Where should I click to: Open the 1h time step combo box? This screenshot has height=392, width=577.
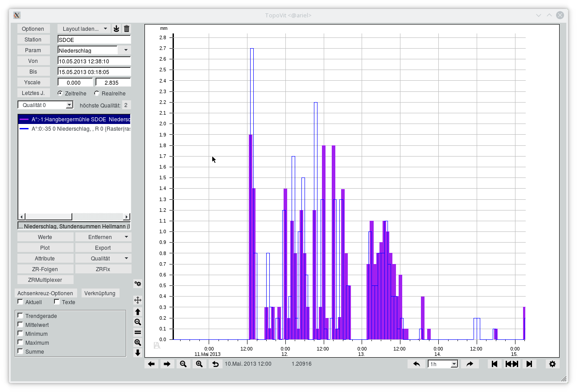pos(443,364)
